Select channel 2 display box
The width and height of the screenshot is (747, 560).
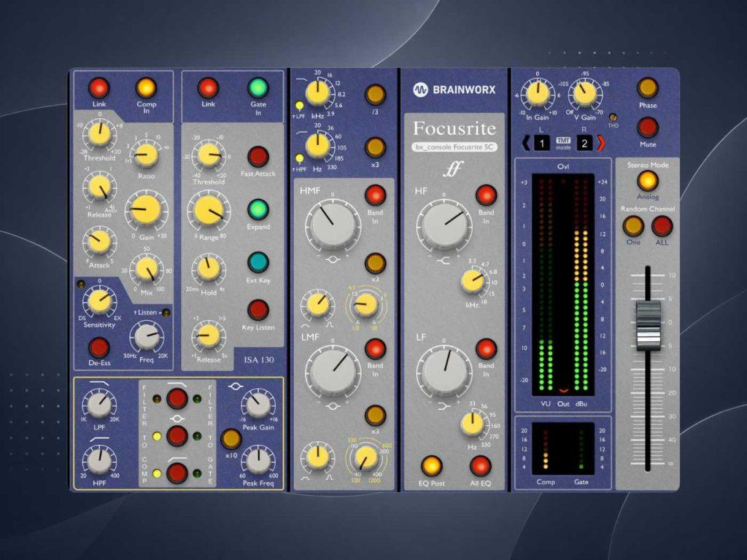584,143
